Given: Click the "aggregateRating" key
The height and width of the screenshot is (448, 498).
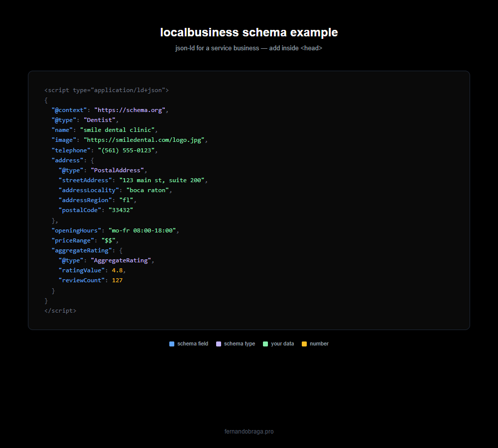Looking at the screenshot, I should pyautogui.click(x=82, y=250).
